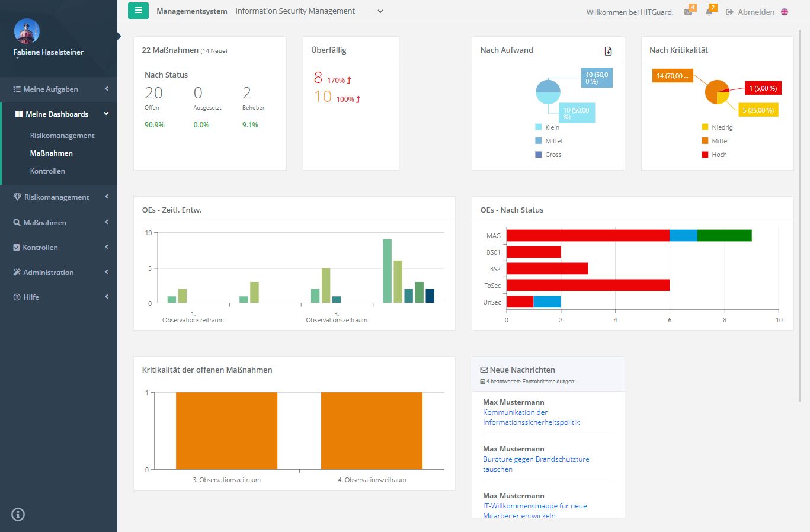The width and height of the screenshot is (810, 532).
Task: Open the messages envelope icon
Action: pos(688,12)
